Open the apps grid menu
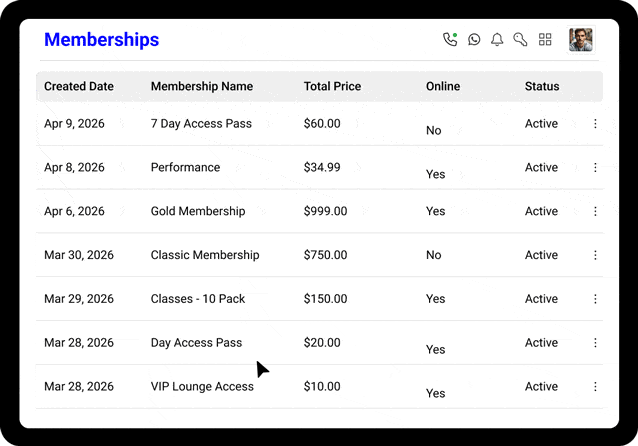Image resolution: width=638 pixels, height=446 pixels. (x=545, y=40)
